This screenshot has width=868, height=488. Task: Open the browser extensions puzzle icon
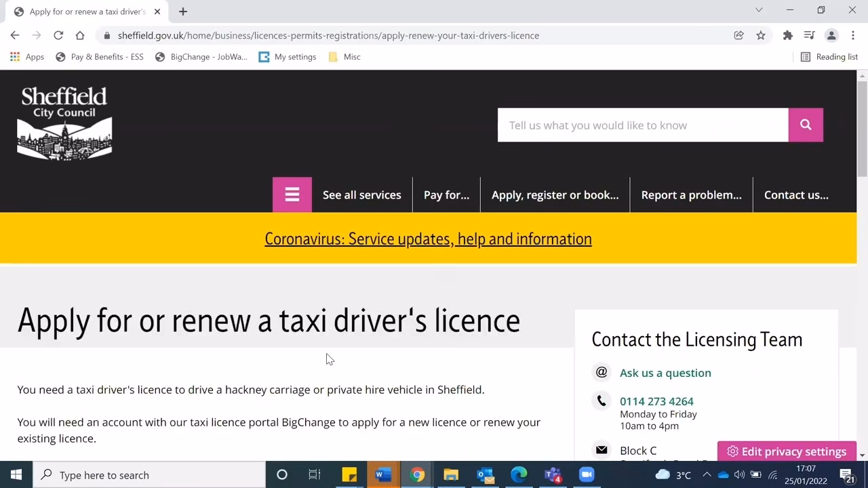(787, 35)
